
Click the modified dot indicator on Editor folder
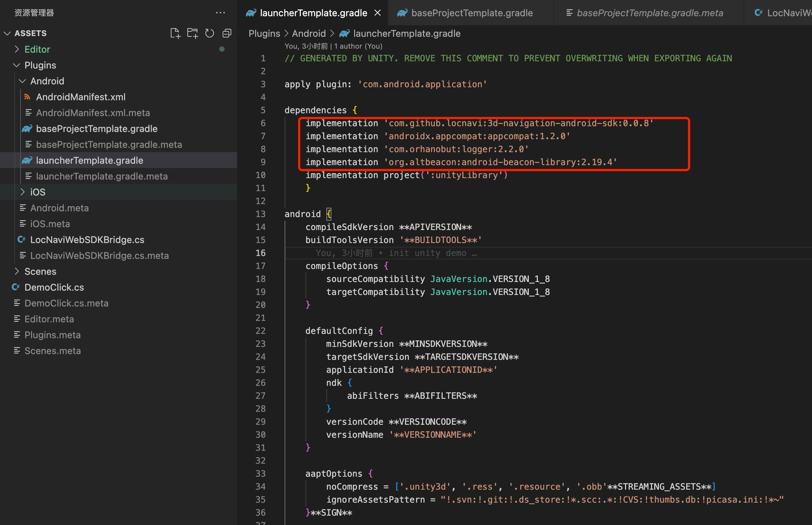pos(222,49)
